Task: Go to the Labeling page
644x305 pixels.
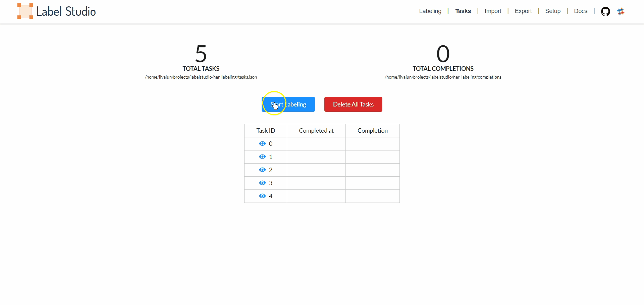Action: click(x=430, y=11)
